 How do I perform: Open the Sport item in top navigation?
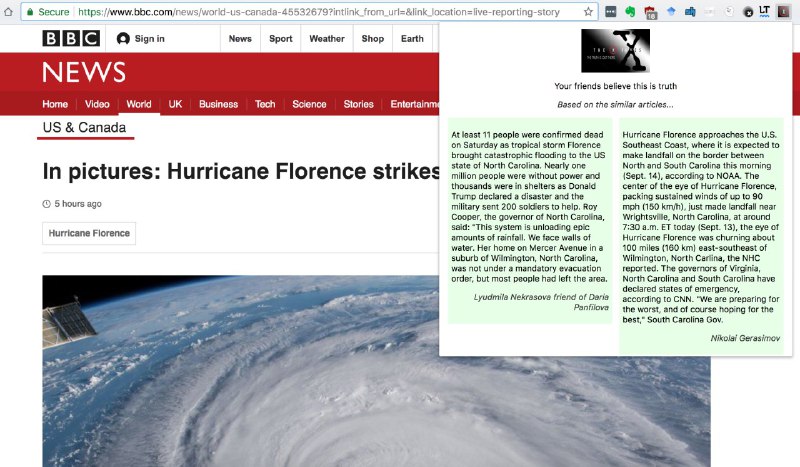pos(281,39)
